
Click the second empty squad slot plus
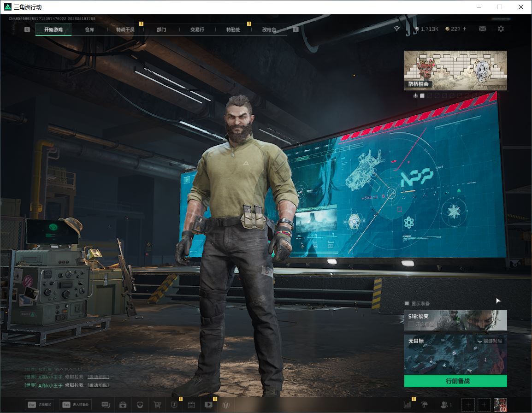484,405
